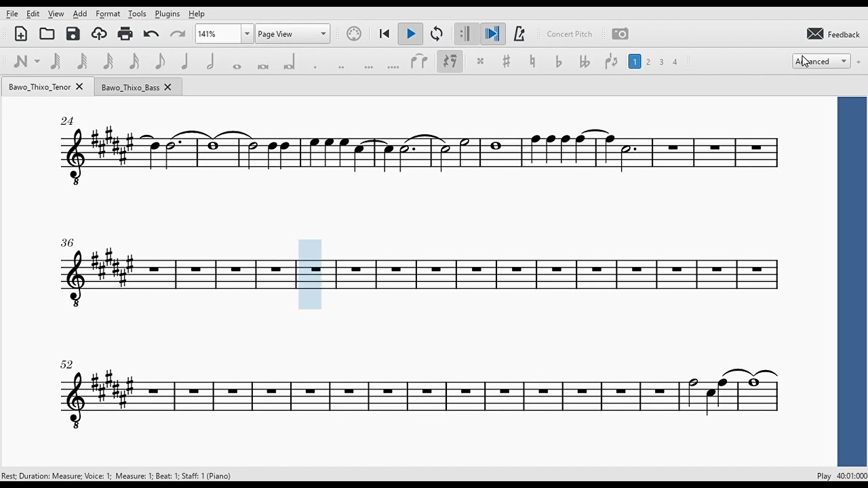
Task: Start playback with the Play button
Action: (x=410, y=34)
